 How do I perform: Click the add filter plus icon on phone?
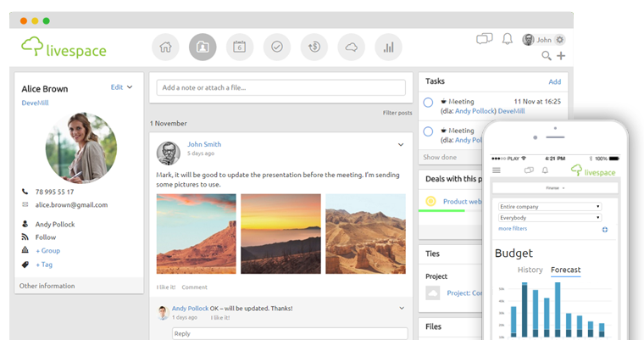tap(605, 230)
